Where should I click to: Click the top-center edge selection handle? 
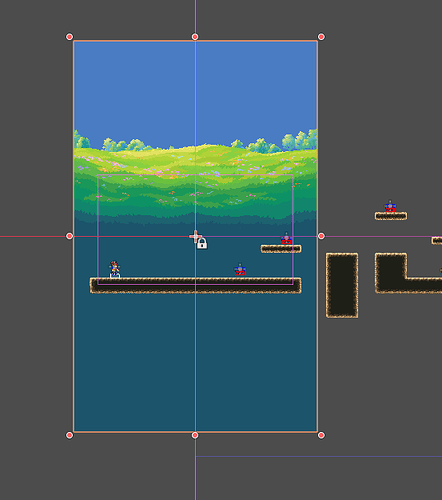click(195, 37)
